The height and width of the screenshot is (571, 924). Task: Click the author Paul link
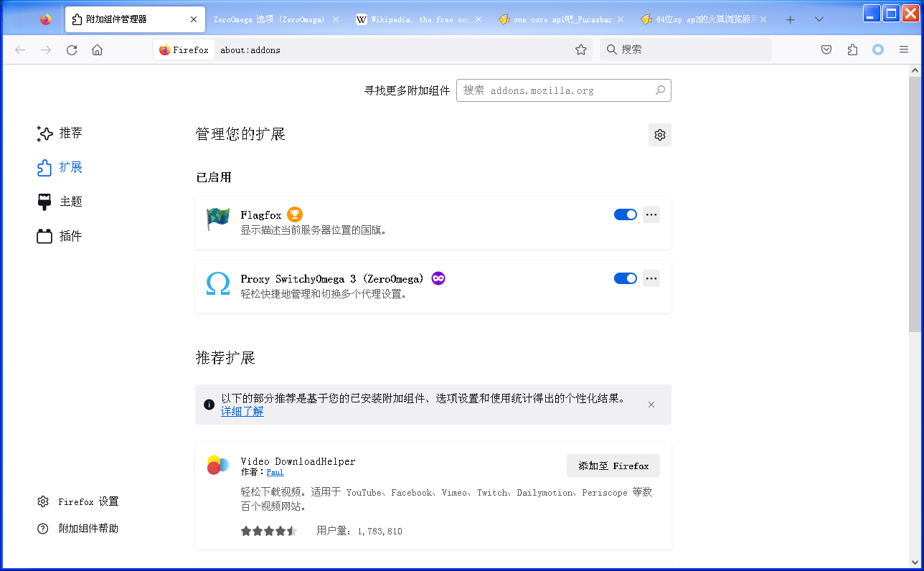pos(275,472)
